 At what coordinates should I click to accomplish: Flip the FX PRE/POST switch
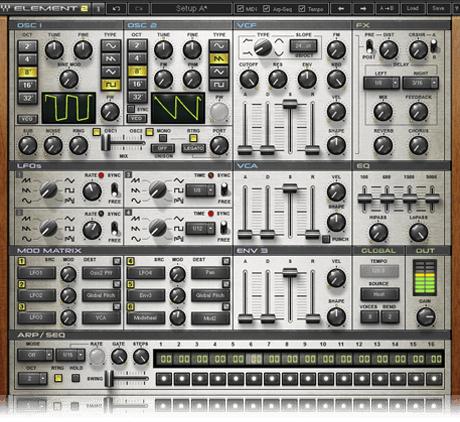point(369,46)
